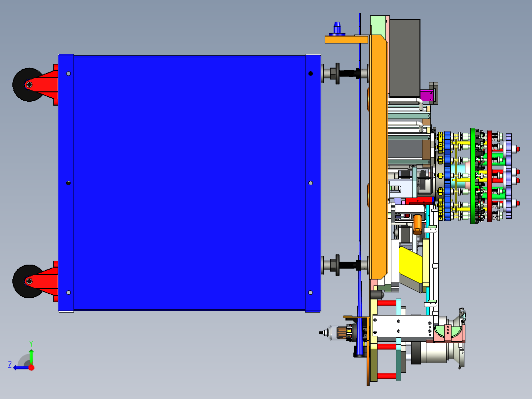Select the blue nozzle fitting on top

click(x=337, y=29)
